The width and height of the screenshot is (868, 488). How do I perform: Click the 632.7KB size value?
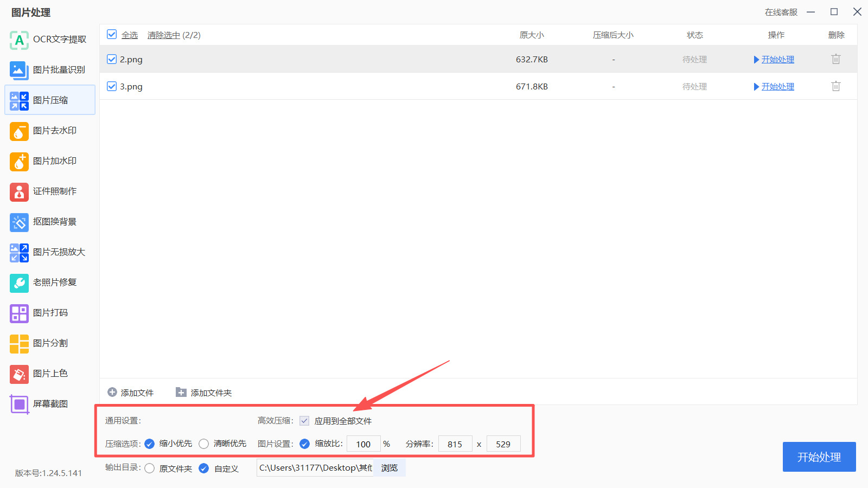coord(532,60)
